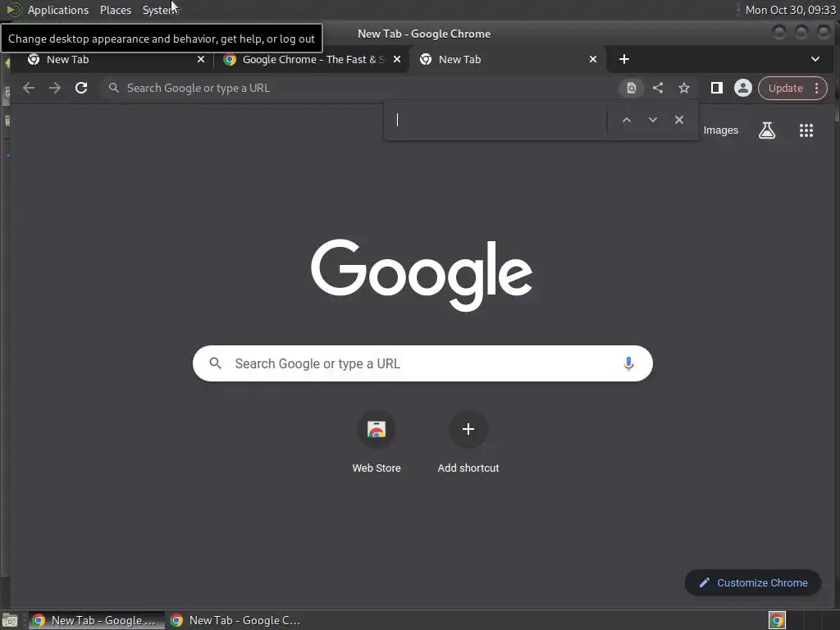The width and height of the screenshot is (840, 630).
Task: Switch to second New Tab - Google C... taskbar window
Action: pyautogui.click(x=235, y=620)
